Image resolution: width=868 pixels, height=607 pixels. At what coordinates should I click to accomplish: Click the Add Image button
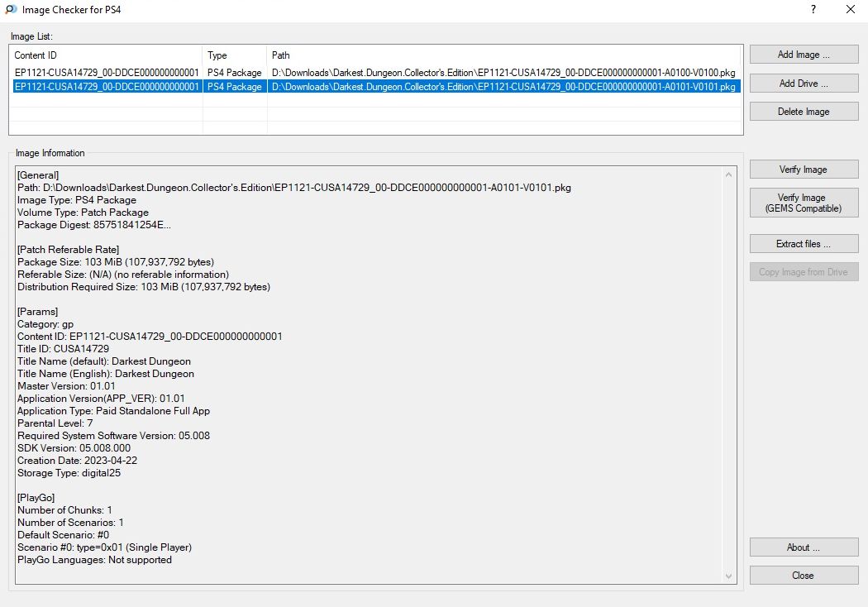804,55
